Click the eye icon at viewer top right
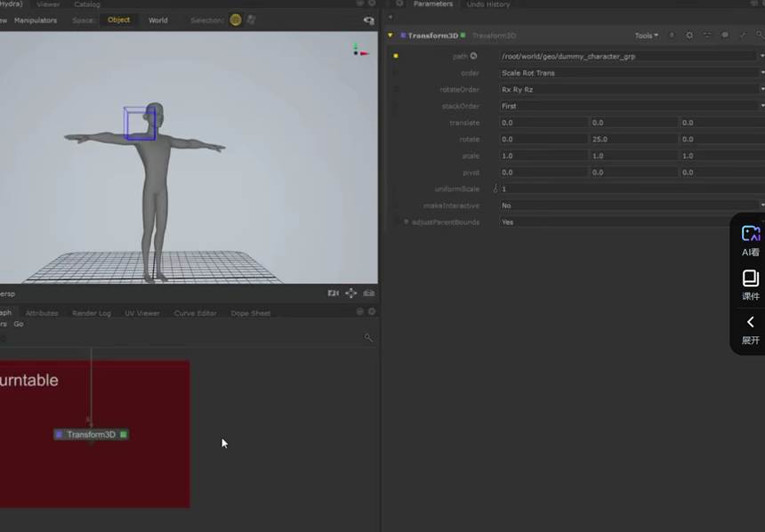The height and width of the screenshot is (532, 765). click(368, 20)
